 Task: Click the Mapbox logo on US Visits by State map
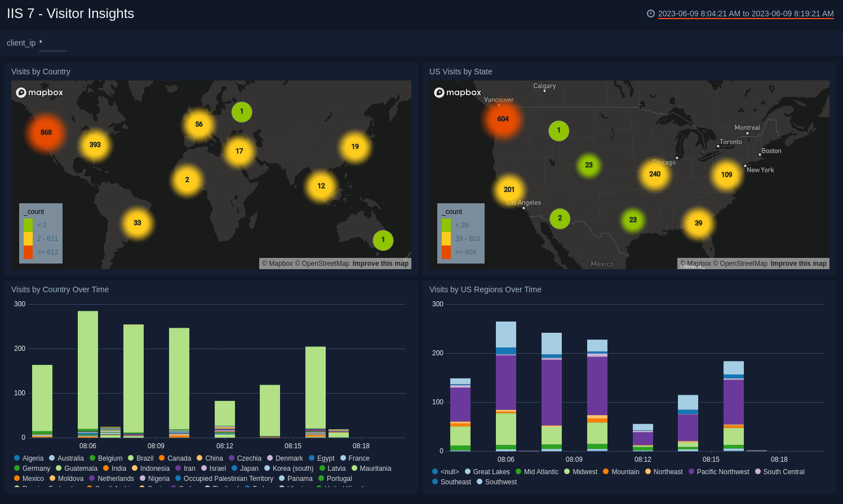point(457,92)
